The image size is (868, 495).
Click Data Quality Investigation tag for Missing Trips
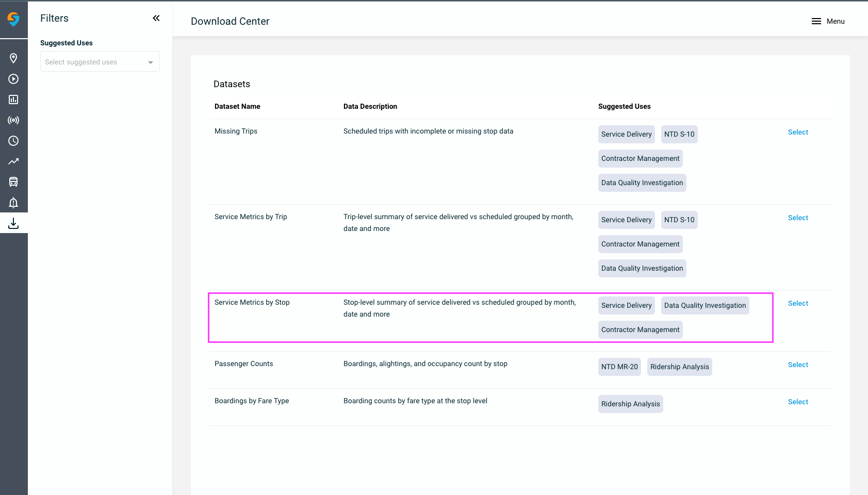tap(642, 183)
